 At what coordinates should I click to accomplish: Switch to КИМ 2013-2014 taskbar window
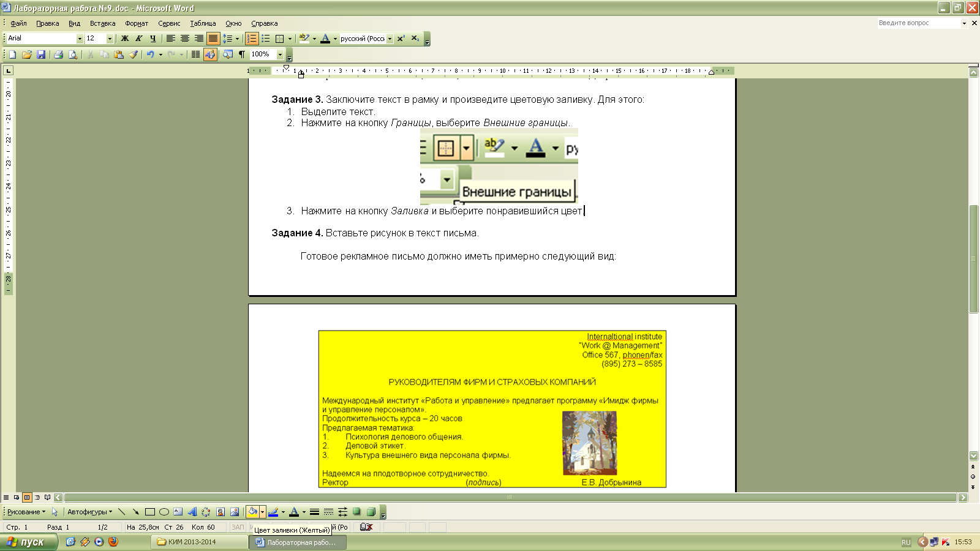(x=199, y=542)
